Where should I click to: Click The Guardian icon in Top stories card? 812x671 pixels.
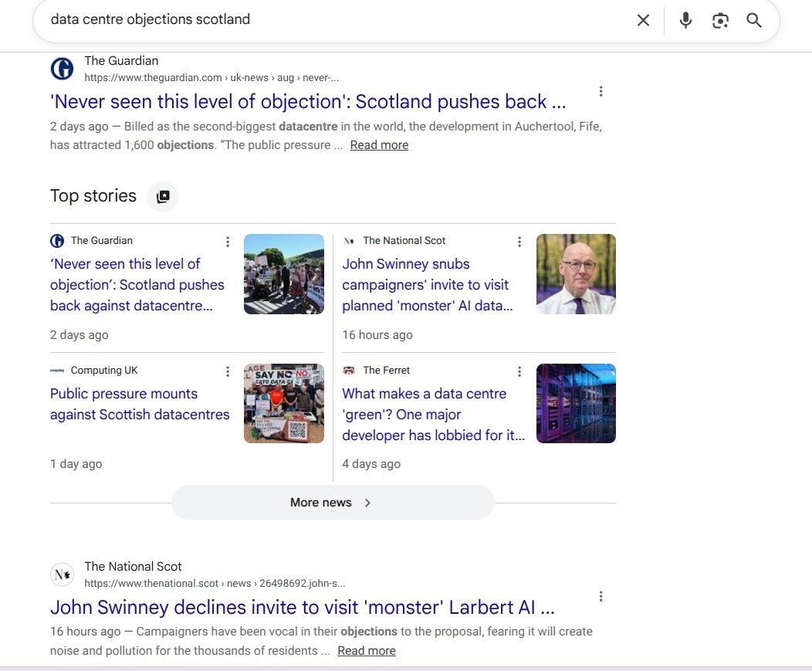pyautogui.click(x=57, y=240)
